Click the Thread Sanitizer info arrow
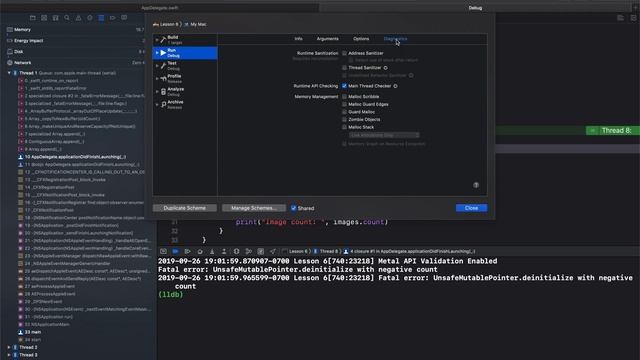 [385, 68]
